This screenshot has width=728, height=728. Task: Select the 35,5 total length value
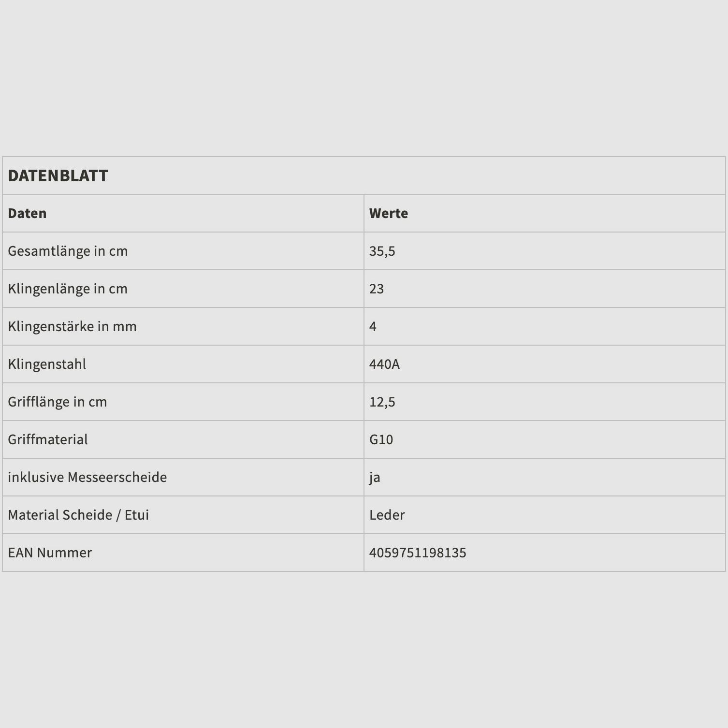[382, 251]
